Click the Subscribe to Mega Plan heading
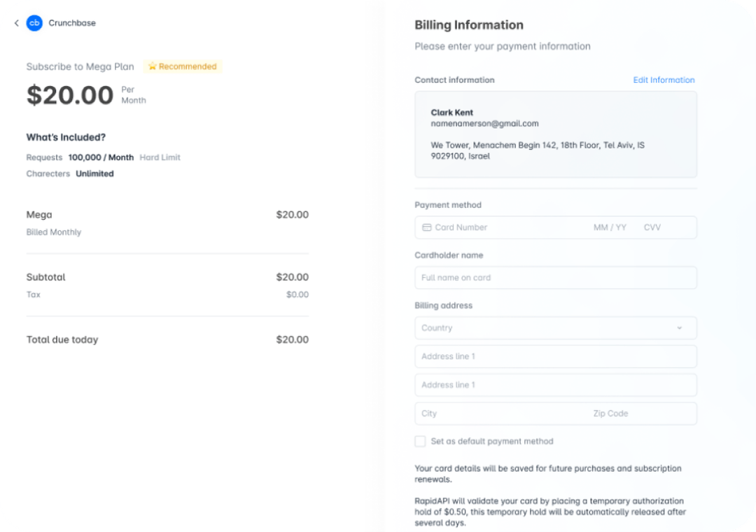Viewport: 756px width, 532px height. [x=79, y=66]
